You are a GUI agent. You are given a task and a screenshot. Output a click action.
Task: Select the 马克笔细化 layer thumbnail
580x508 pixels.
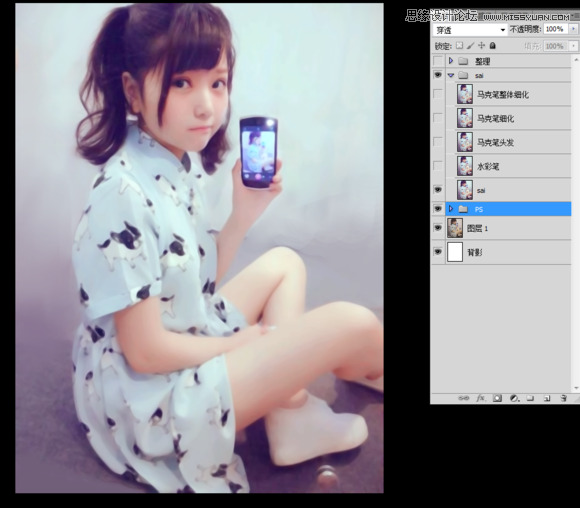tap(465, 118)
